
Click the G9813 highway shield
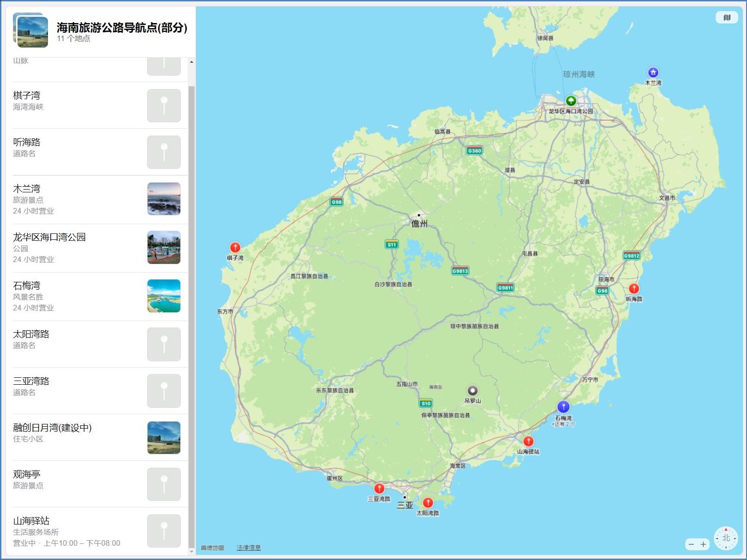(460, 271)
